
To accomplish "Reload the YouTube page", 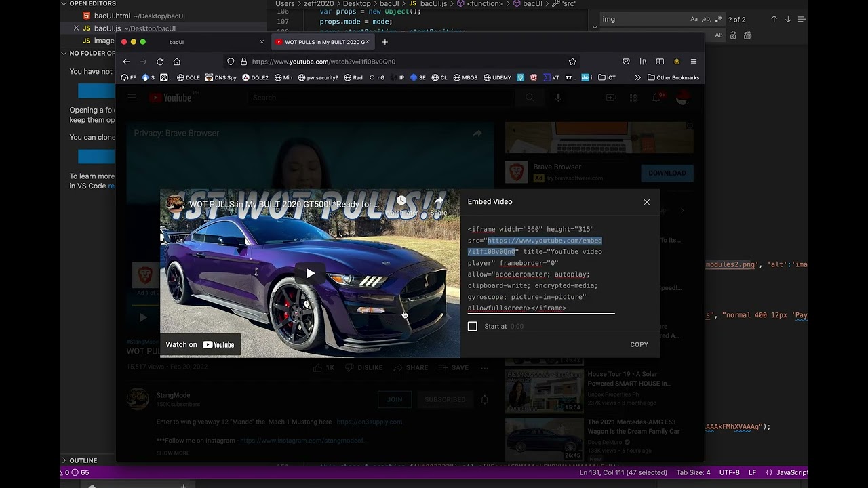I will tap(160, 62).
